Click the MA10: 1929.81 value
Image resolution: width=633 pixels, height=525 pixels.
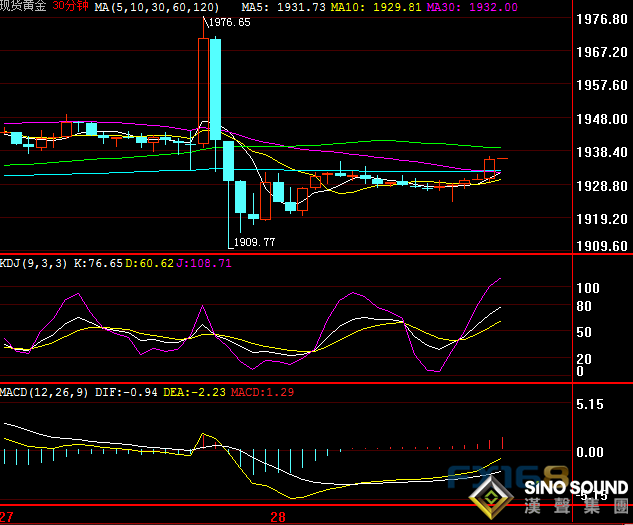pyautogui.click(x=376, y=7)
